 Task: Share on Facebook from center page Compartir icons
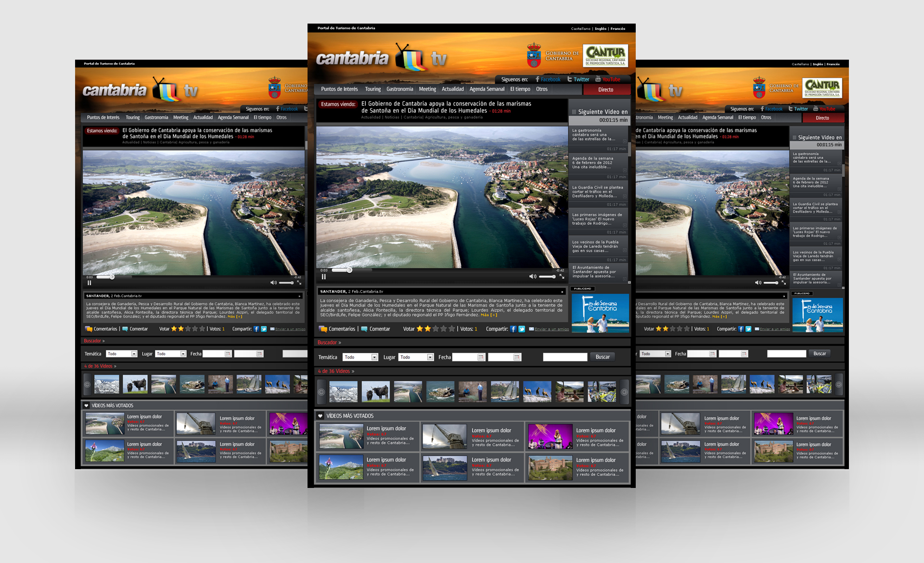(513, 329)
